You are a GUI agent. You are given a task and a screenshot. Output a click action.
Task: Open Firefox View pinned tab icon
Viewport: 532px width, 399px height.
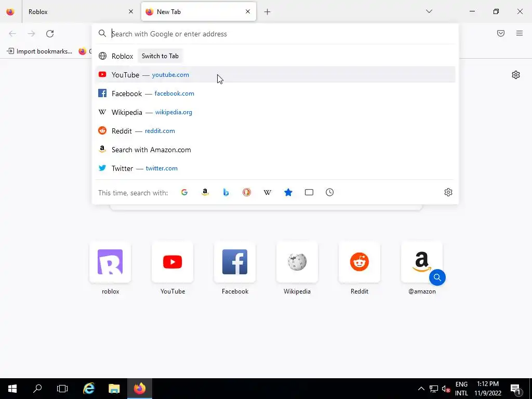(x=10, y=11)
